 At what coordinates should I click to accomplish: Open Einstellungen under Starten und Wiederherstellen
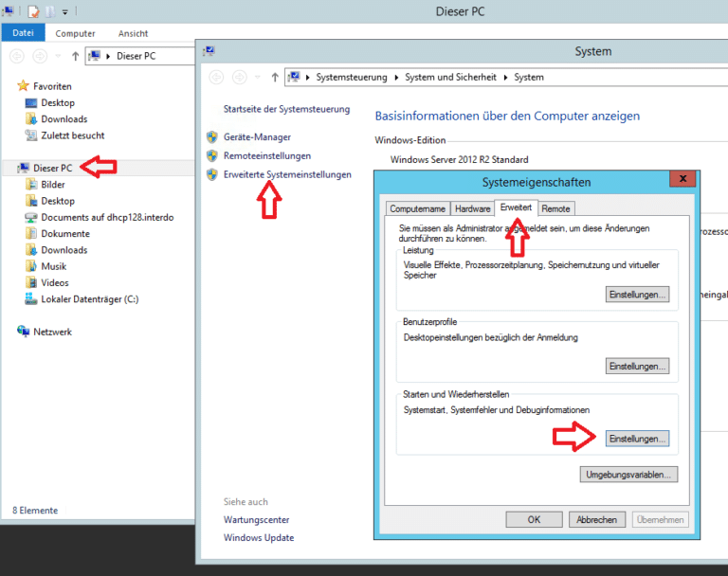coord(638,439)
